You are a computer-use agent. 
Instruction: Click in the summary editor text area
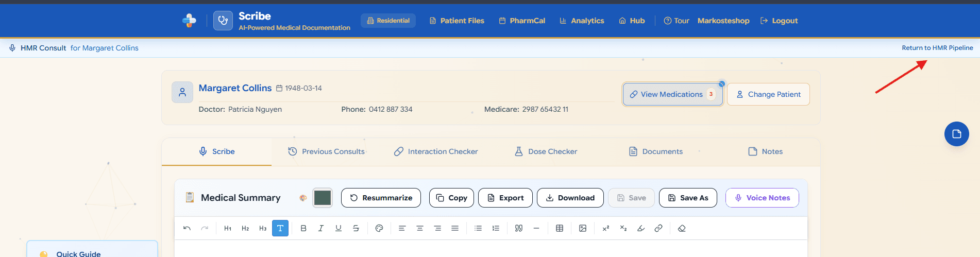click(491, 248)
